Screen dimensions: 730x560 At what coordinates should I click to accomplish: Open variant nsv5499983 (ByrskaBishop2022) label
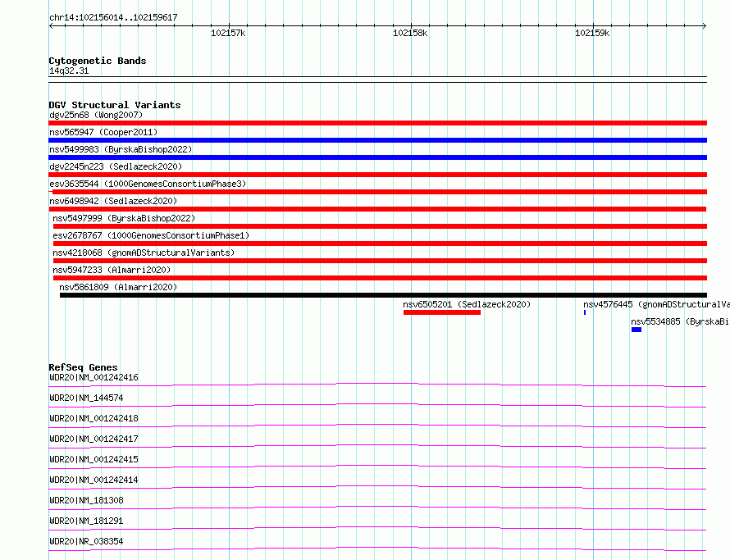(121, 149)
